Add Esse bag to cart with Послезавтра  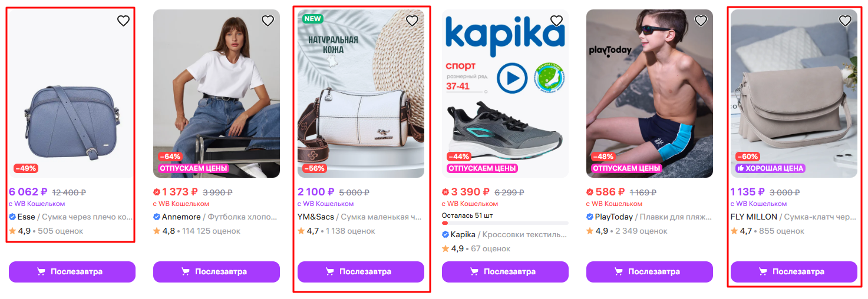pos(72,272)
